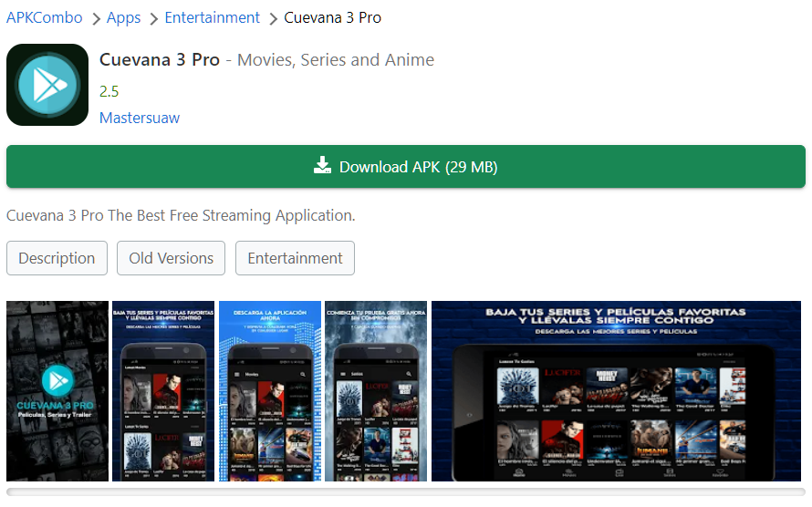Click the Cuevana 3 Pro app icon

coord(47,85)
